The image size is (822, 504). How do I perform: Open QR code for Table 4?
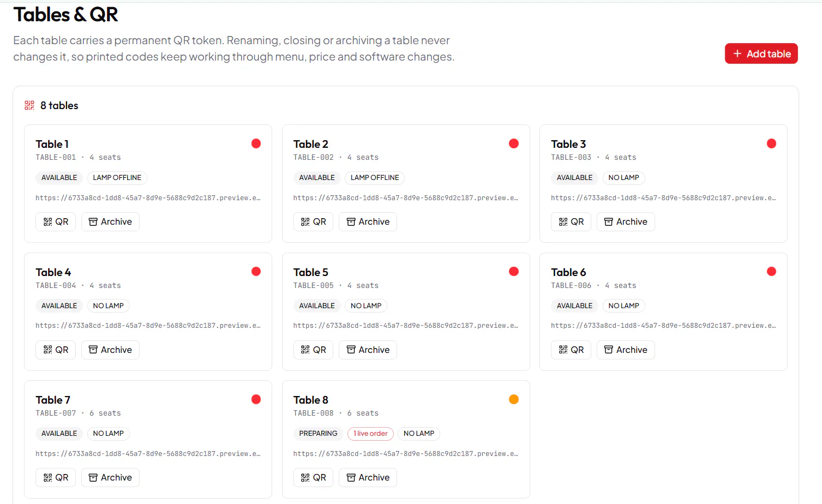tap(56, 350)
